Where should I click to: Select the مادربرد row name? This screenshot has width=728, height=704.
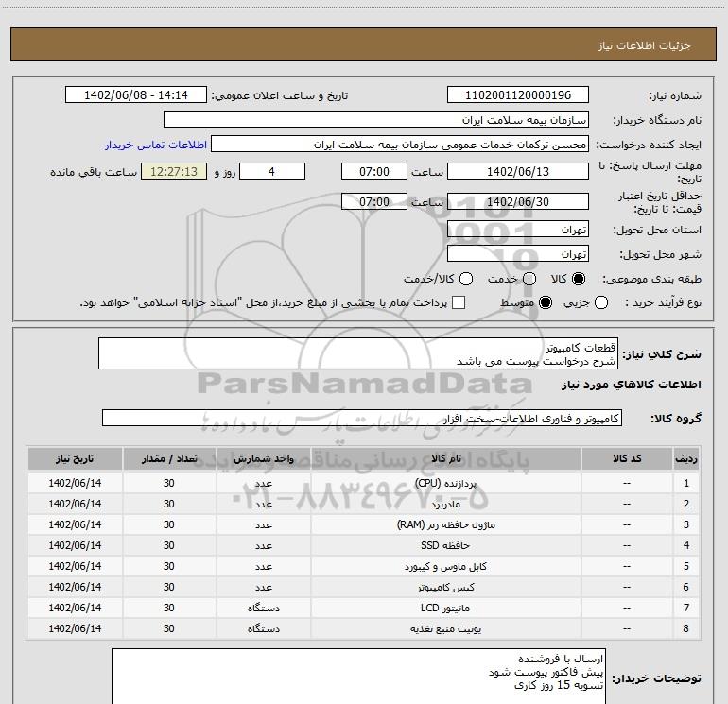tap(445, 504)
